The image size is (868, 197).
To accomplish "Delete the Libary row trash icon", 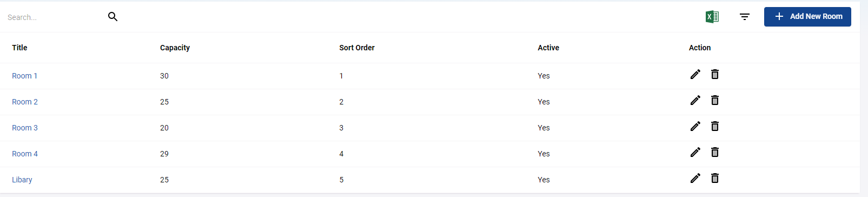I will [x=715, y=178].
